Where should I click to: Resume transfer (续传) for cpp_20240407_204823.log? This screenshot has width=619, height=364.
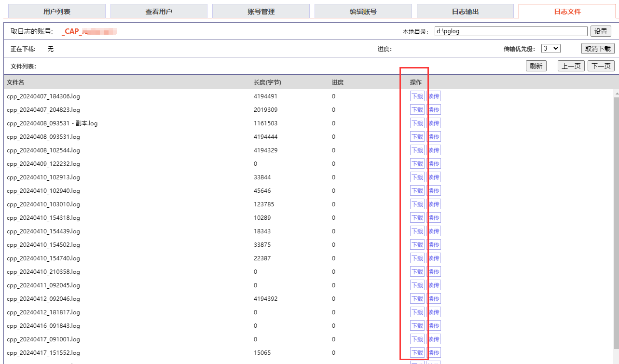(x=434, y=110)
